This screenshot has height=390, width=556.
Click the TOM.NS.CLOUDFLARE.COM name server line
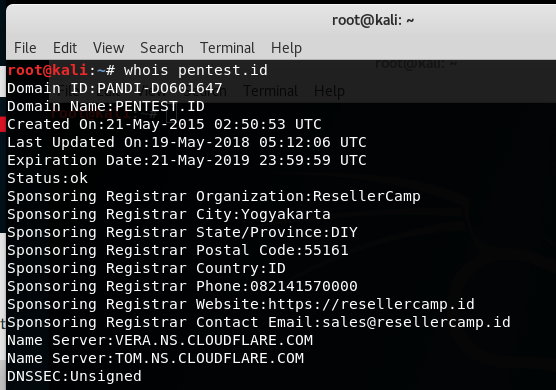click(x=155, y=358)
